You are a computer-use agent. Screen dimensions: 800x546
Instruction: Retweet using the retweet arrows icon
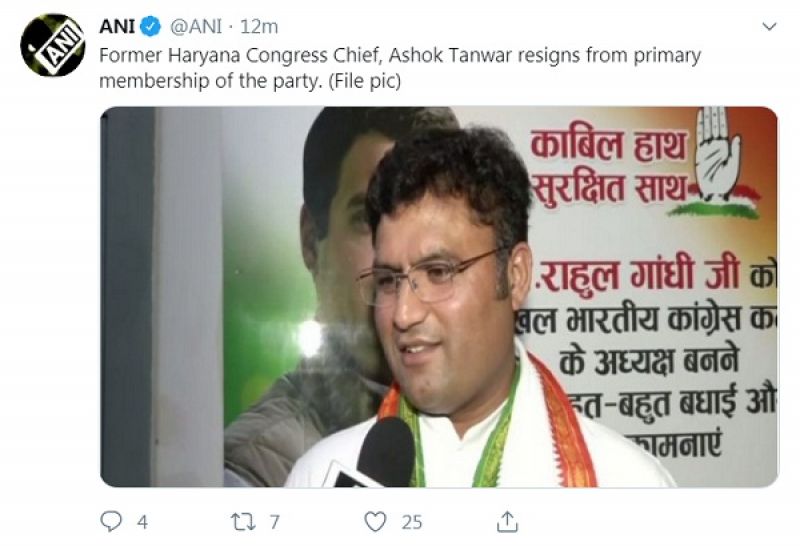243,522
